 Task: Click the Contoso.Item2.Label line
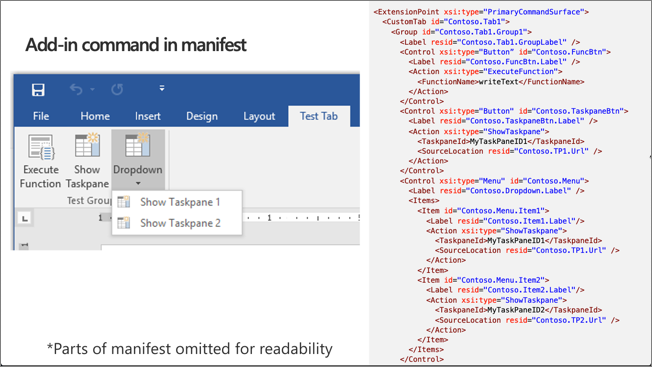click(x=505, y=290)
